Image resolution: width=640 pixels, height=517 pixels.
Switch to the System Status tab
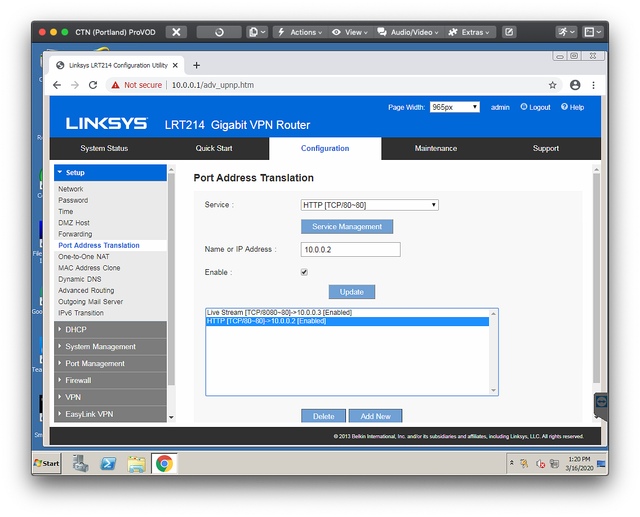(104, 148)
